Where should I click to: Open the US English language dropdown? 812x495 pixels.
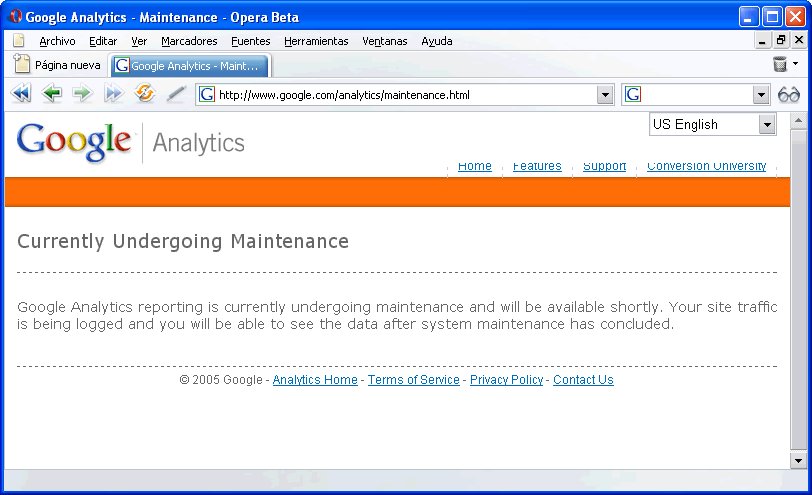[713, 124]
